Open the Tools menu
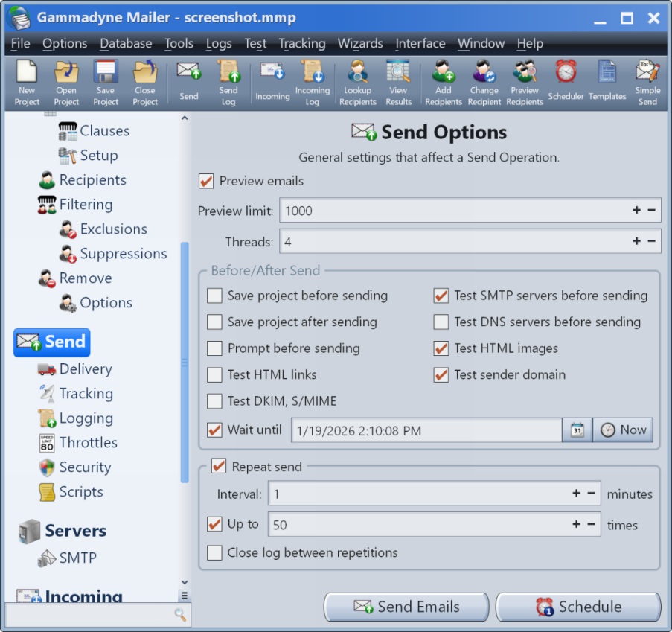This screenshot has width=672, height=632. [179, 43]
